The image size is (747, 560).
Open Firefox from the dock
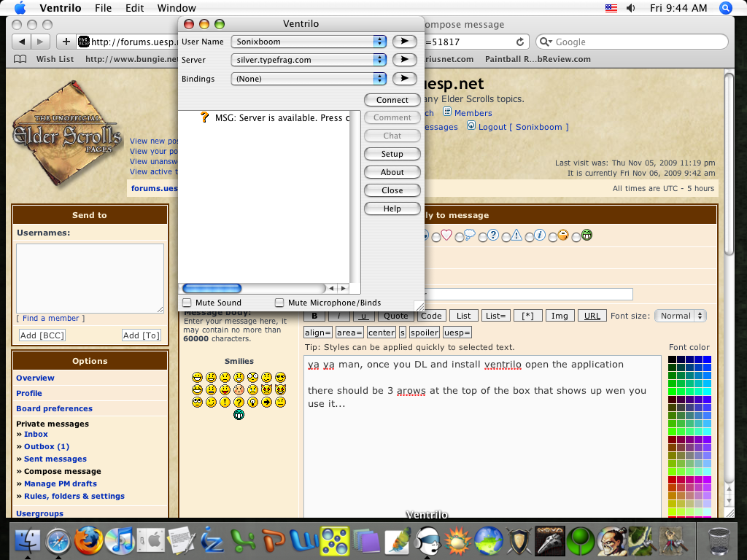point(88,541)
